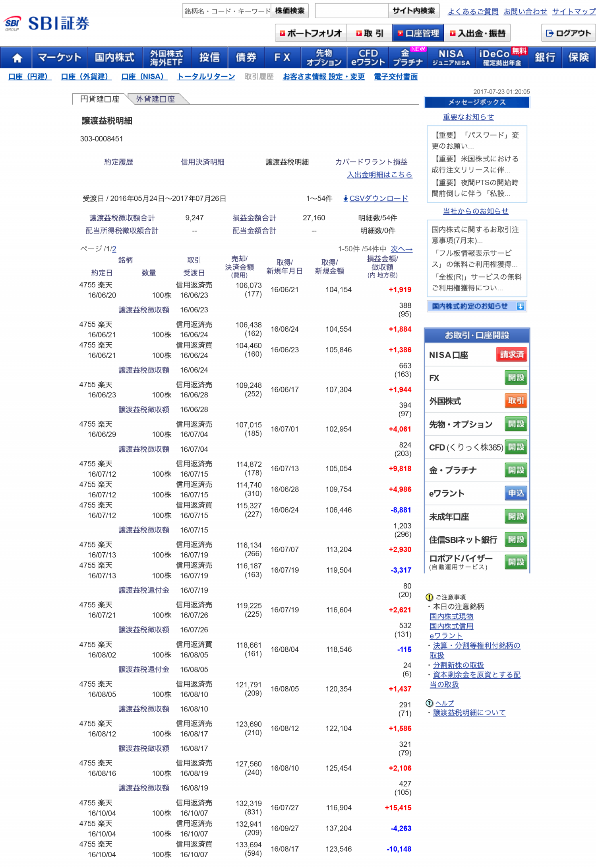Open 入出金・振替 menu
Image resolution: width=596 pixels, height=868 pixels.
pyautogui.click(x=477, y=33)
